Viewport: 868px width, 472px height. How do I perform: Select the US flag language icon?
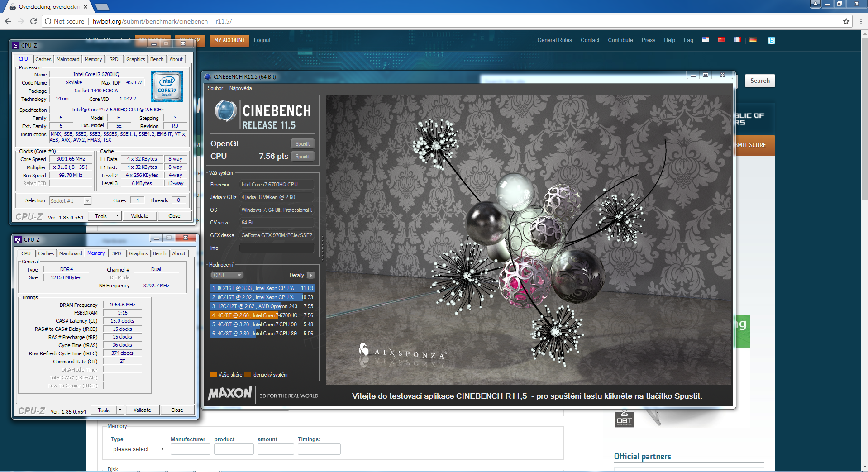coord(705,40)
